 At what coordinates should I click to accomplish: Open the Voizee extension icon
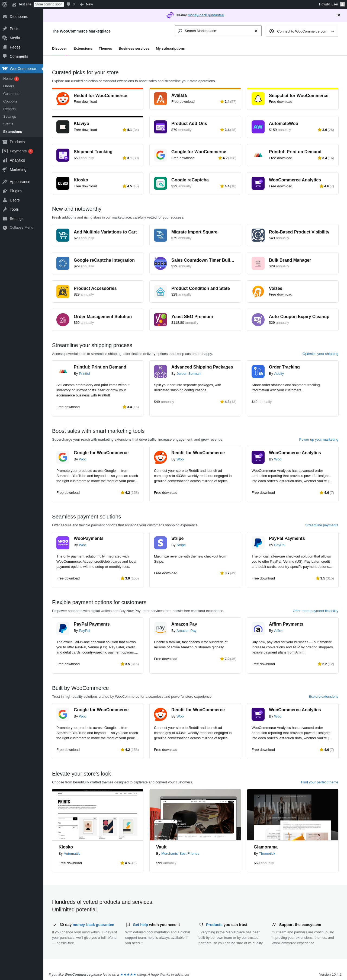pos(258,292)
